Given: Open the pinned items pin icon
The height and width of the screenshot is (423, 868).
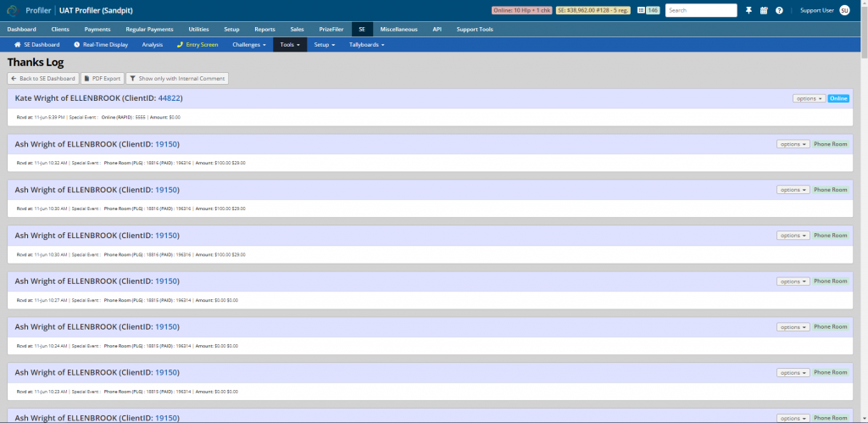Looking at the screenshot, I should click(749, 10).
